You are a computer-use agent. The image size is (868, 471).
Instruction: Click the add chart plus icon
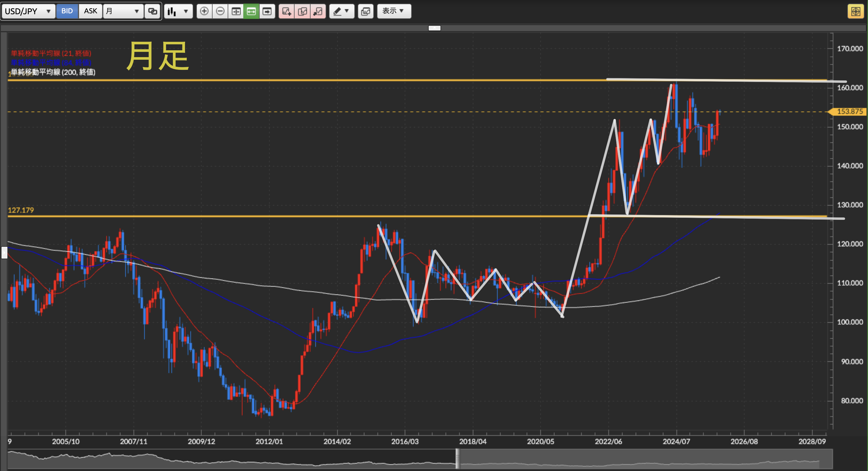pos(286,12)
